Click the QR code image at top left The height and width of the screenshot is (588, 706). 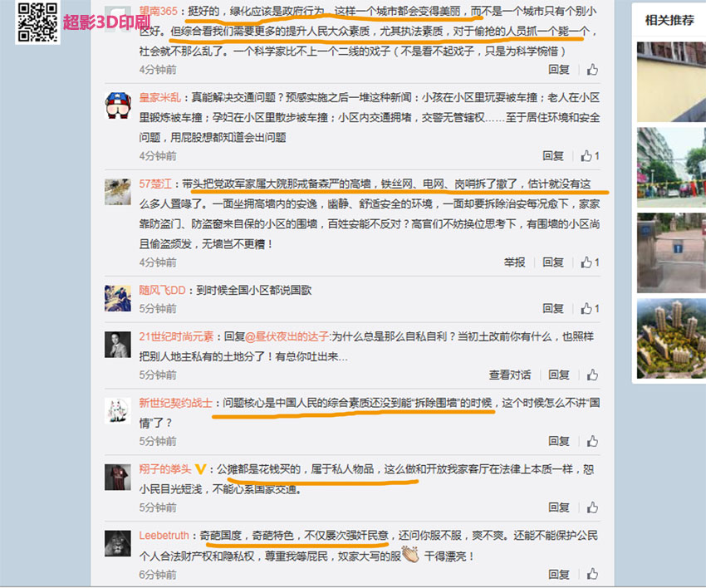coord(38,22)
